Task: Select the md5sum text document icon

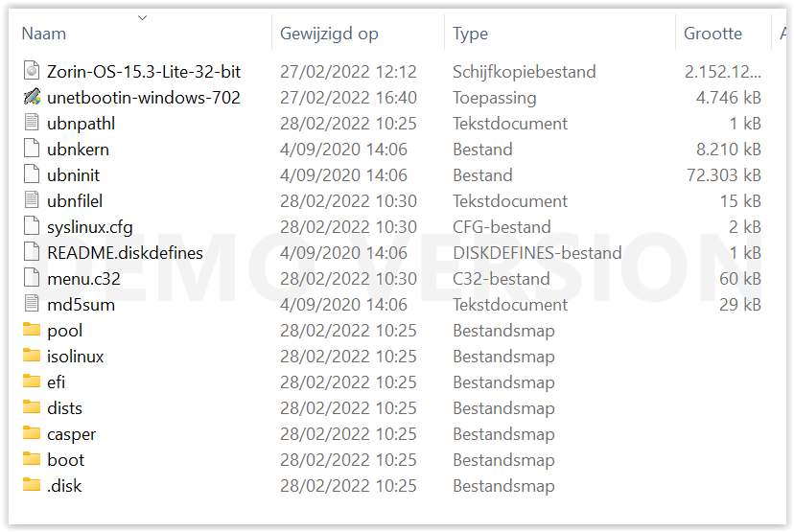Action: point(32,305)
